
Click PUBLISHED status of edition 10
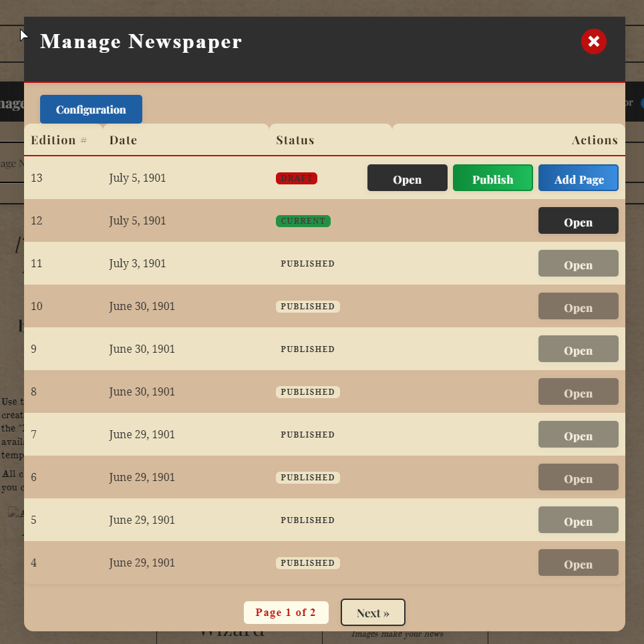(x=307, y=307)
